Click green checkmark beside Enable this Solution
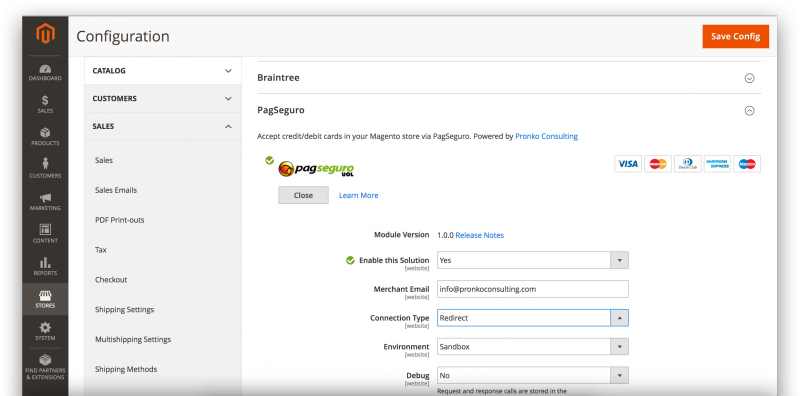Image resolution: width=800 pixels, height=396 pixels. pos(350,260)
